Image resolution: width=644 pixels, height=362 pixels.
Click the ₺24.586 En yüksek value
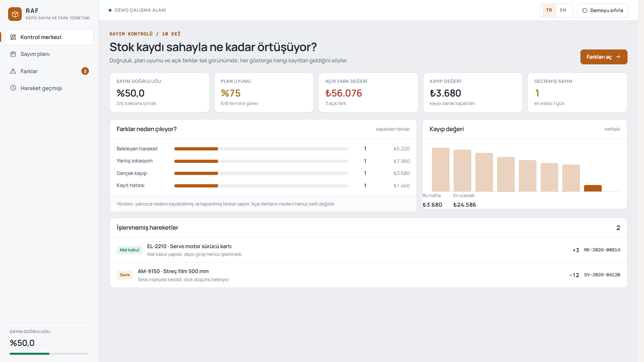point(464,205)
